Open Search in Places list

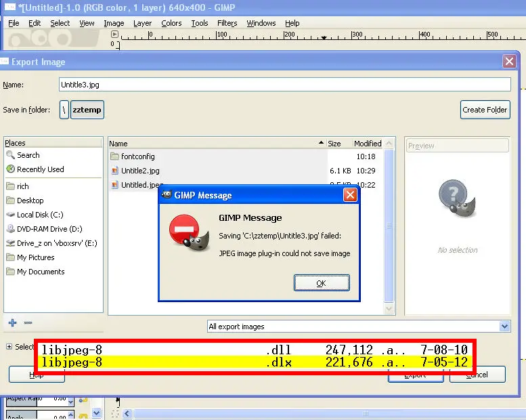(28, 155)
